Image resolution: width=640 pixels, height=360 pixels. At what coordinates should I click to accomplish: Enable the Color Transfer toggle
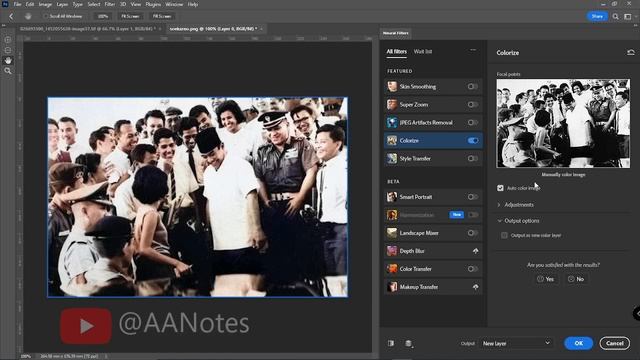(473, 269)
